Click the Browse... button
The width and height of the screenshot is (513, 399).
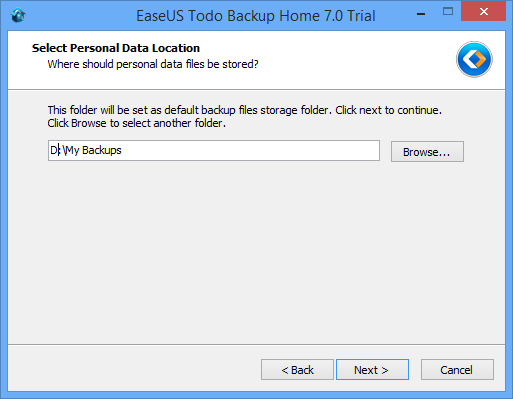coord(427,152)
